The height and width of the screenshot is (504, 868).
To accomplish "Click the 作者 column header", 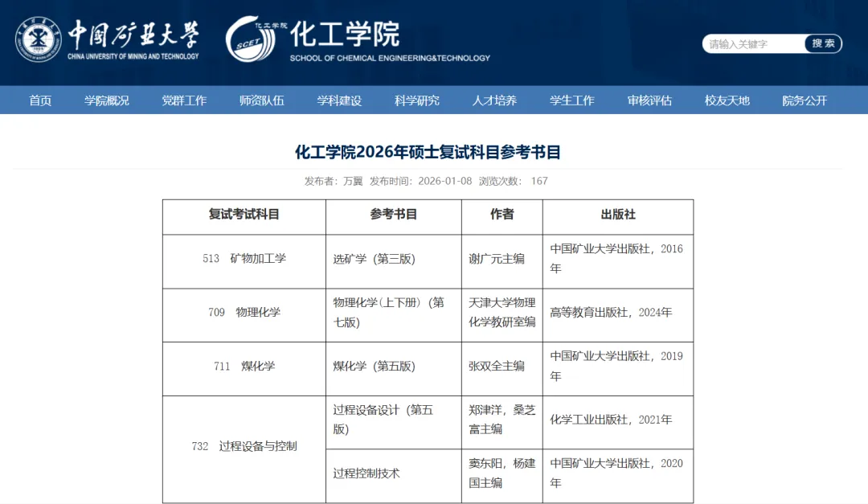I will (502, 217).
